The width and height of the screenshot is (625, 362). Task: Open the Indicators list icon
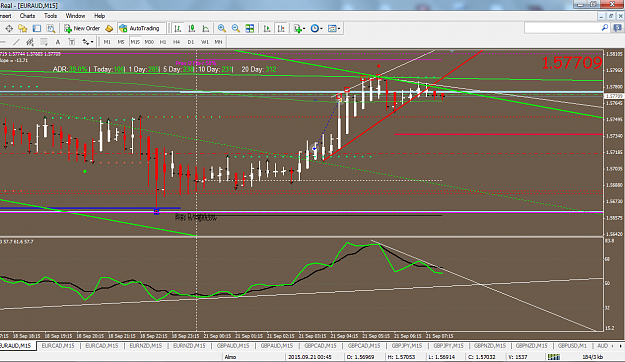pos(297,28)
